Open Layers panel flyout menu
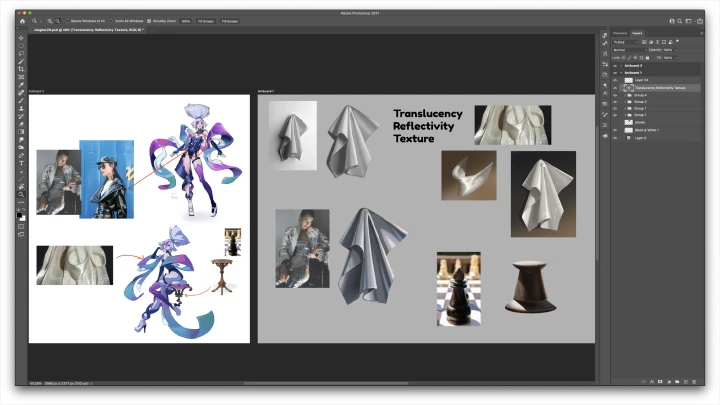 (701, 33)
